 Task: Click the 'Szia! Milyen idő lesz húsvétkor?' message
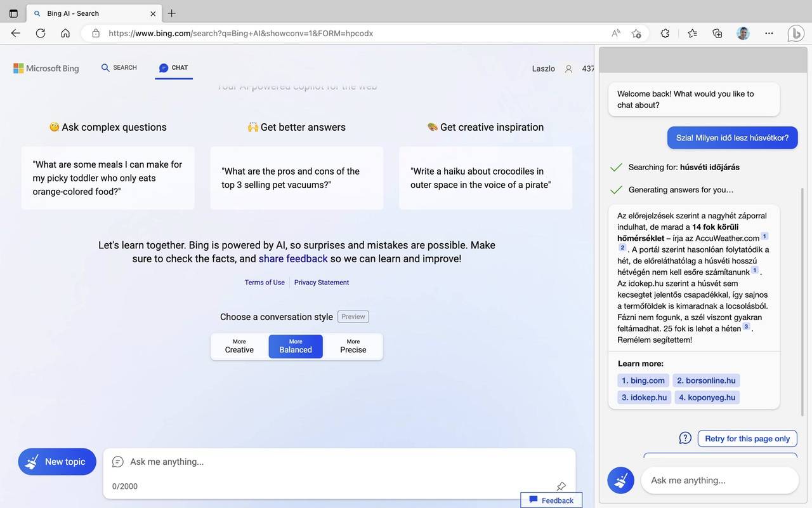tap(733, 138)
